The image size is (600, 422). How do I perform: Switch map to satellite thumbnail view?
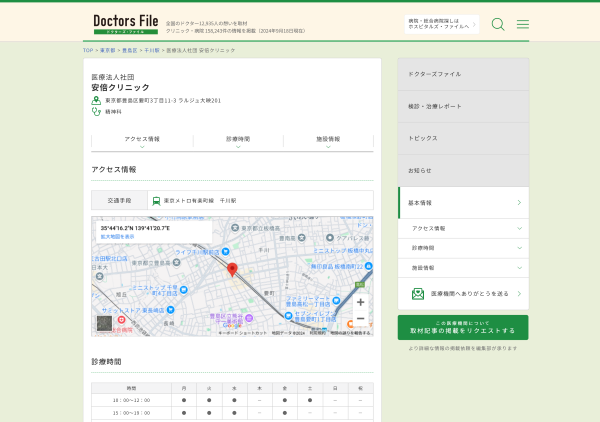pyautogui.click(x=104, y=323)
